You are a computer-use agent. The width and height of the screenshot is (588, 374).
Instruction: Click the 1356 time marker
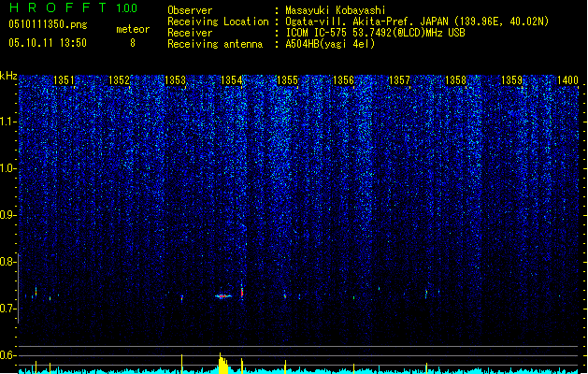(343, 80)
